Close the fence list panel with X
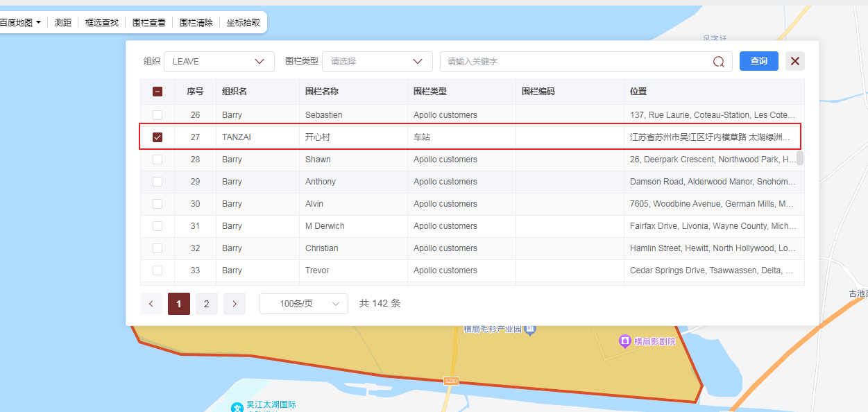 point(794,61)
